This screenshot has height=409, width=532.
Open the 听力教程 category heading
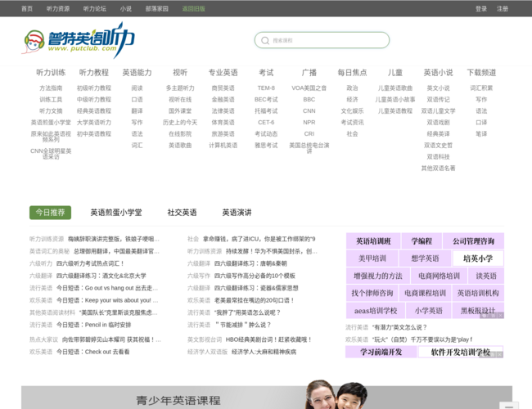94,73
